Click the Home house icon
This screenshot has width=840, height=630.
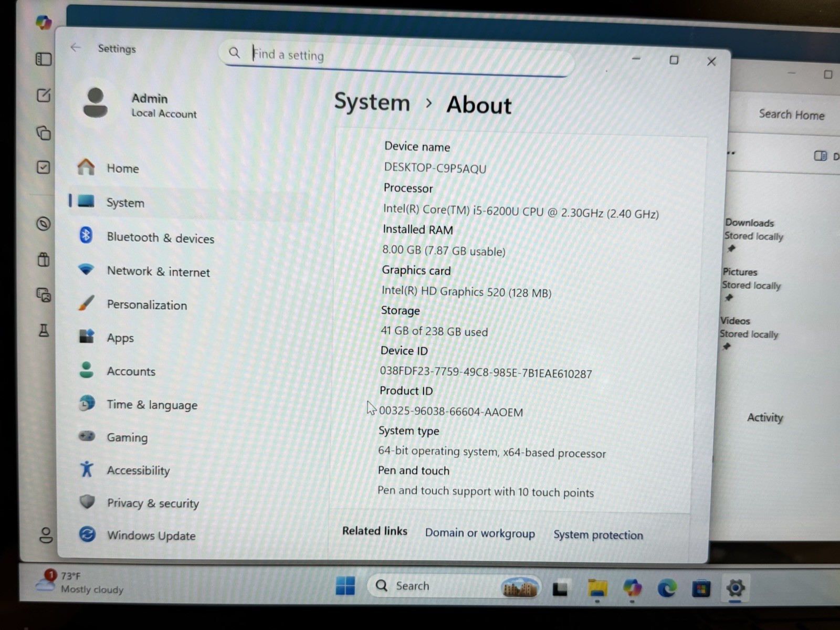[86, 166]
